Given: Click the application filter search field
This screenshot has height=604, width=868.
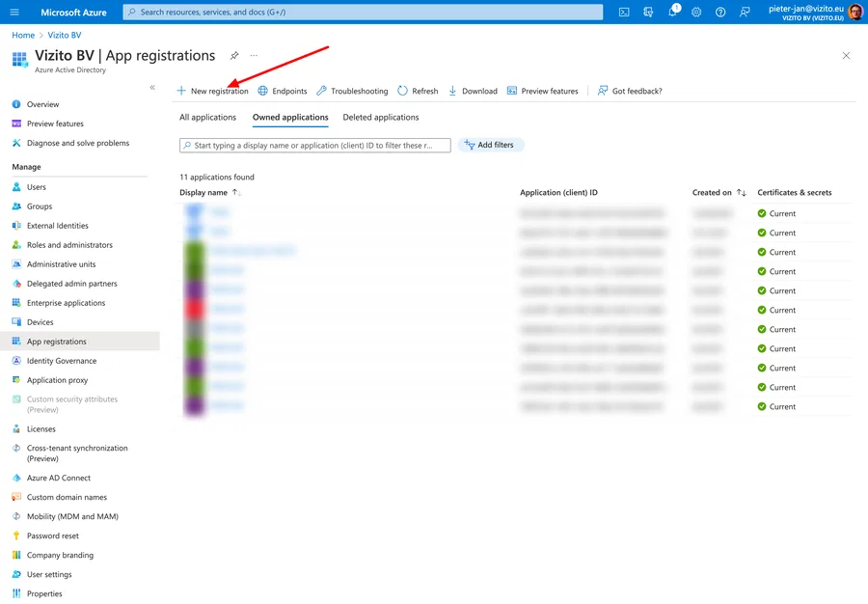Looking at the screenshot, I should pyautogui.click(x=318, y=144).
